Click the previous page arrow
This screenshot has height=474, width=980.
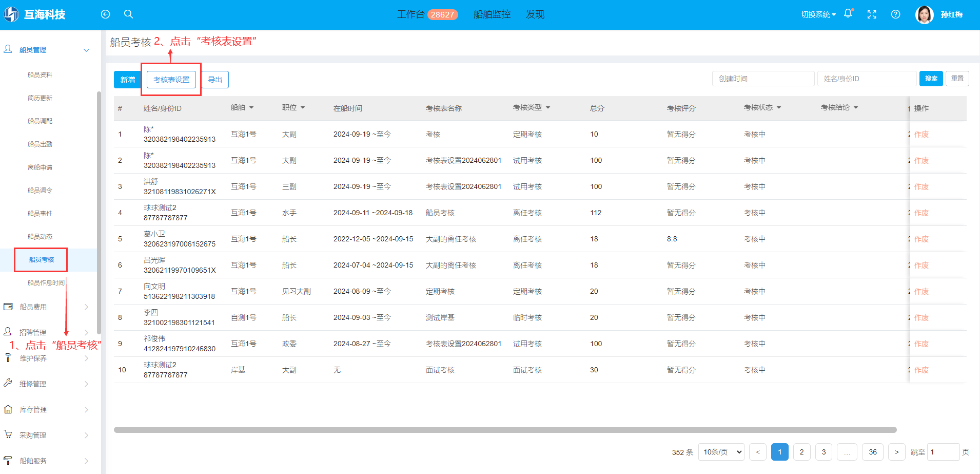[758, 452]
